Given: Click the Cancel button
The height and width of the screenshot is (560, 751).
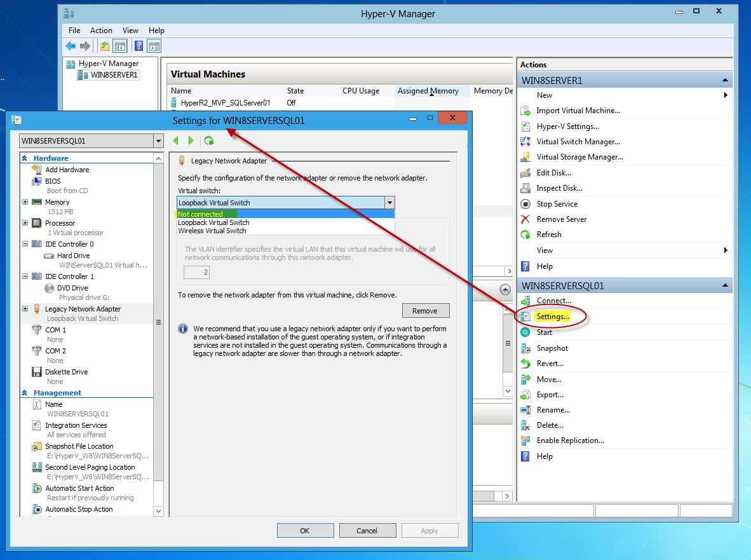Looking at the screenshot, I should click(x=367, y=531).
